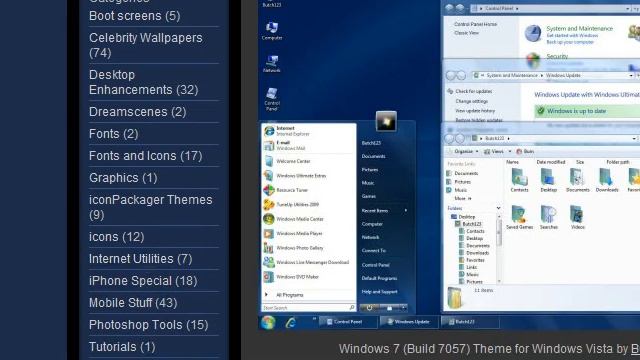Click the Burn toolbar button in Explorer
The image size is (640, 360).
(x=525, y=151)
